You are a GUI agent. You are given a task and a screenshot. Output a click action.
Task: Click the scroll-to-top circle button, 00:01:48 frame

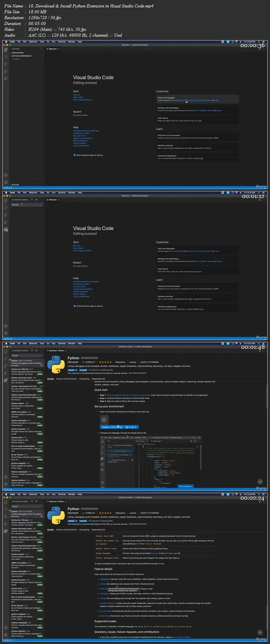click(x=260, y=482)
